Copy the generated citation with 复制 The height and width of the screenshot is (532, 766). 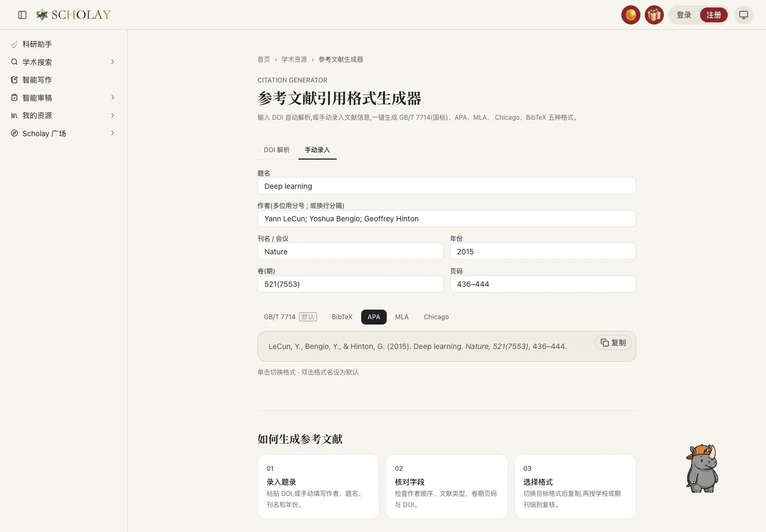click(613, 343)
